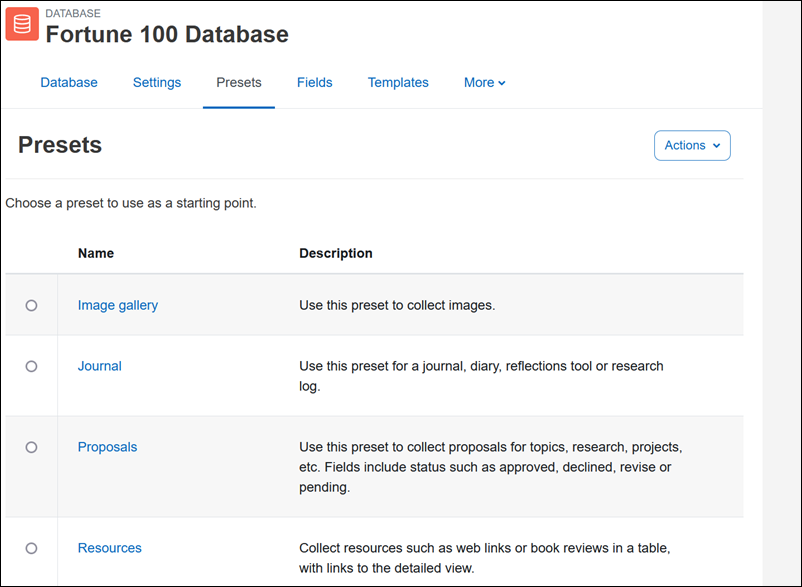This screenshot has height=587, width=802.
Task: Select the radio button for Resources
Action: pos(31,548)
